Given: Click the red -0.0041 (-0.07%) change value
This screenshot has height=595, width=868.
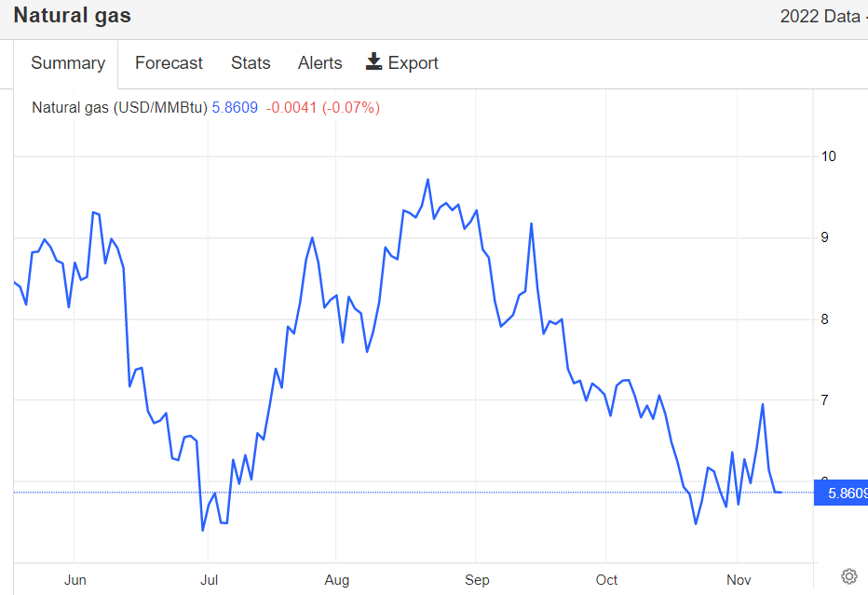Looking at the screenshot, I should pos(323,107).
